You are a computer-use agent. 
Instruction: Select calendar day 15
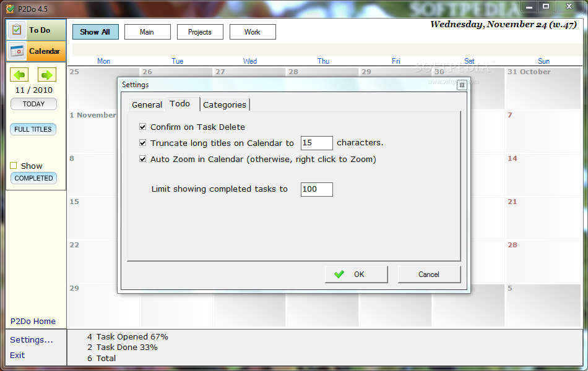click(x=93, y=218)
